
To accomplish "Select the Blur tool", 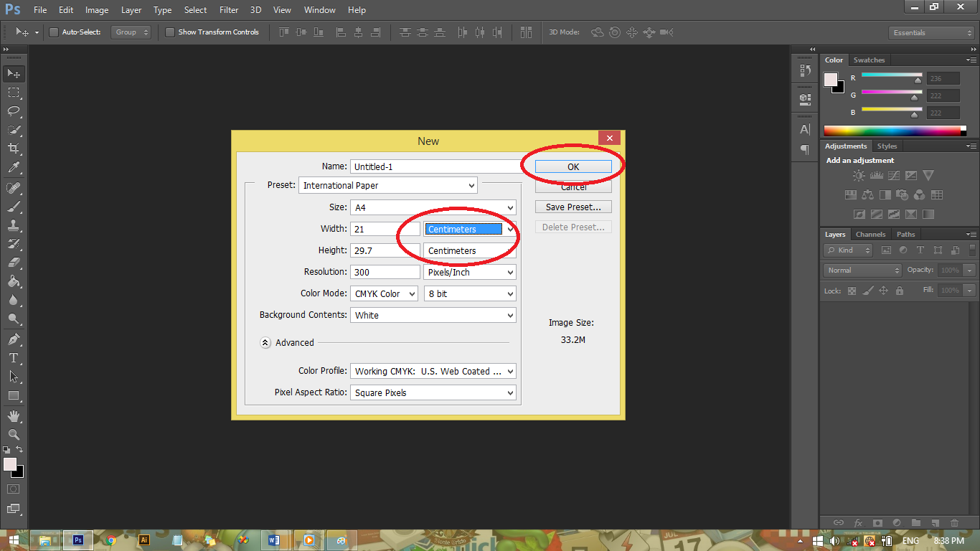I will 14,300.
